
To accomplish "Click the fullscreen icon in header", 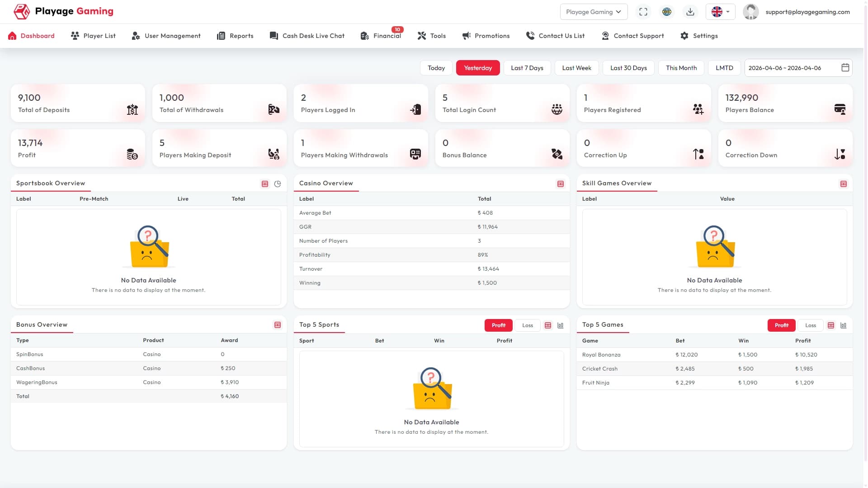I will (643, 12).
